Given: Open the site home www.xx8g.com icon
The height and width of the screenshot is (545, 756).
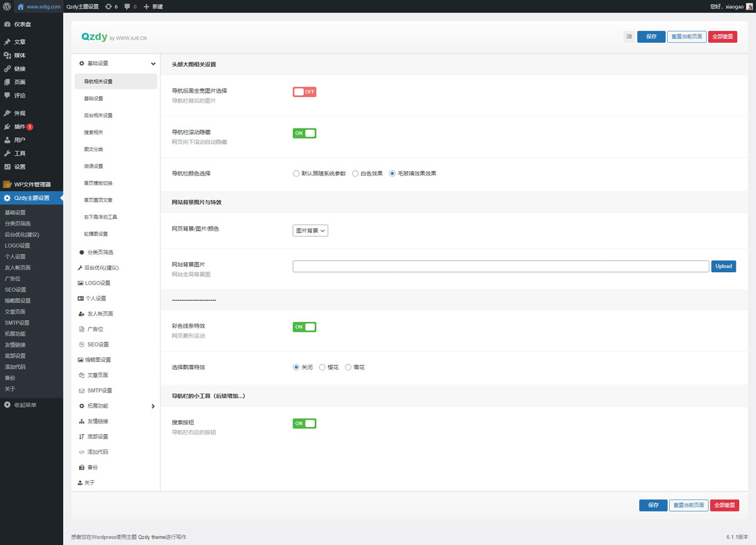Looking at the screenshot, I should point(21,6).
